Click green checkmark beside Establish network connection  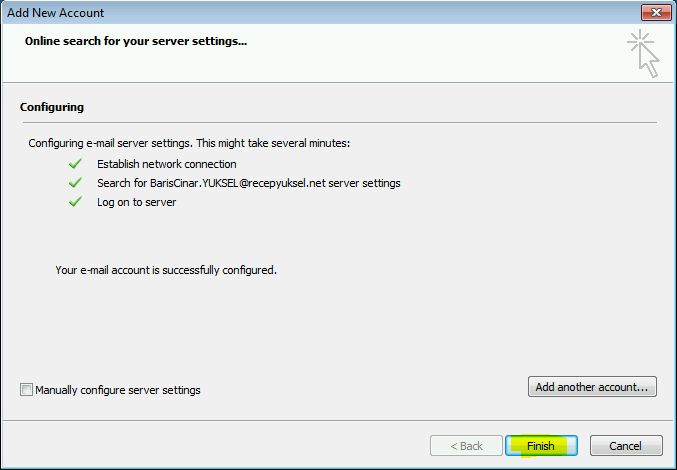pos(75,164)
